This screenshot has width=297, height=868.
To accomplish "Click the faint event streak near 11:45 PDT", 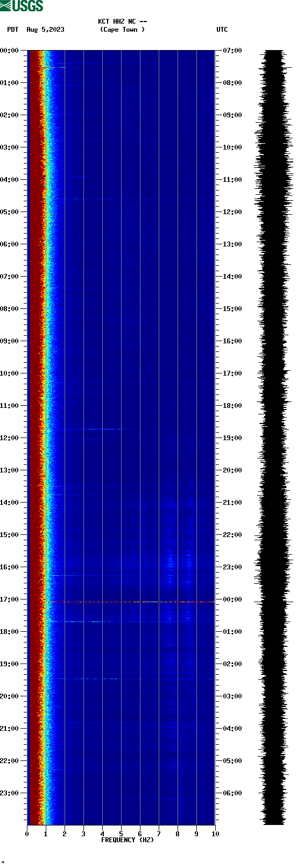I will pos(93,429).
